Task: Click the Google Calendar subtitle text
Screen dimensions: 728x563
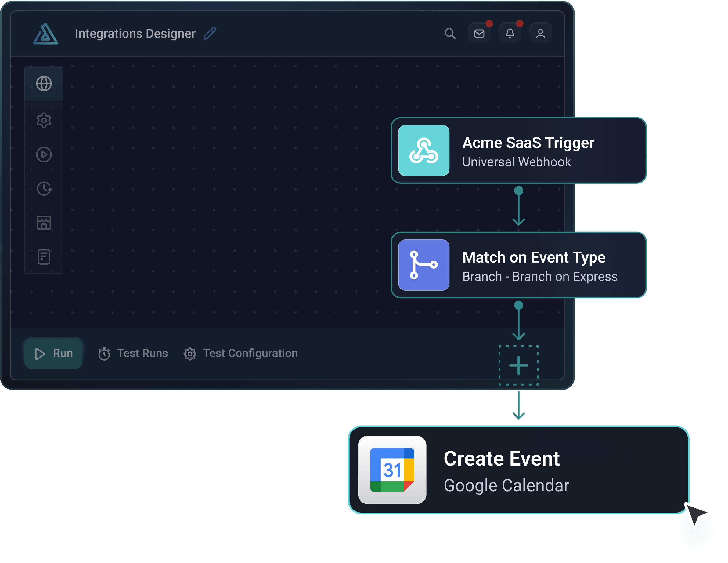Action: point(506,485)
